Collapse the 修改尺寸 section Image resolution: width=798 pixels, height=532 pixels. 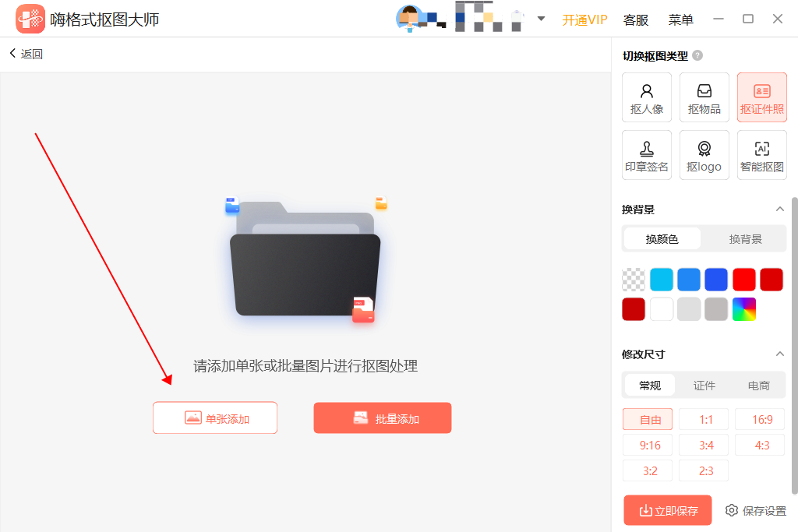point(779,354)
